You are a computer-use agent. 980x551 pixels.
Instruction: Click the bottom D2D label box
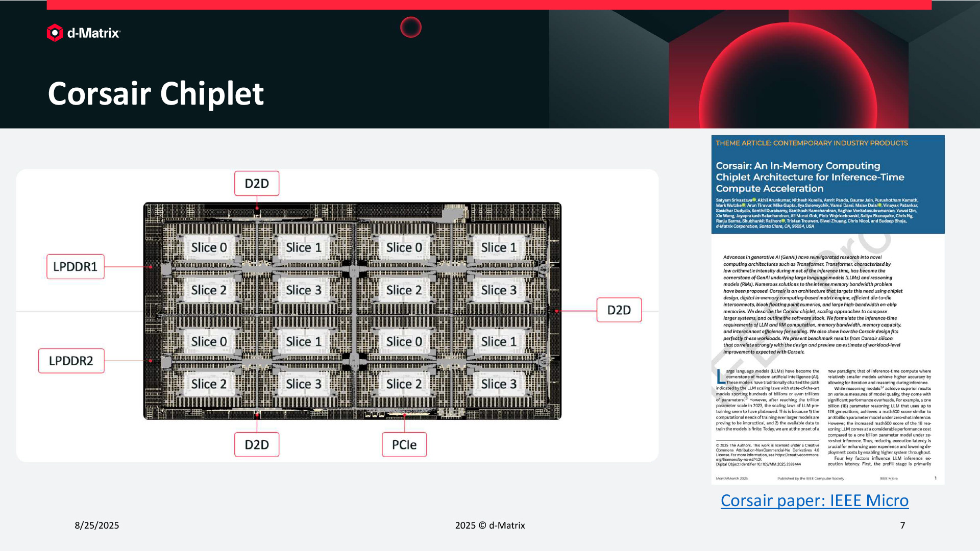(257, 445)
